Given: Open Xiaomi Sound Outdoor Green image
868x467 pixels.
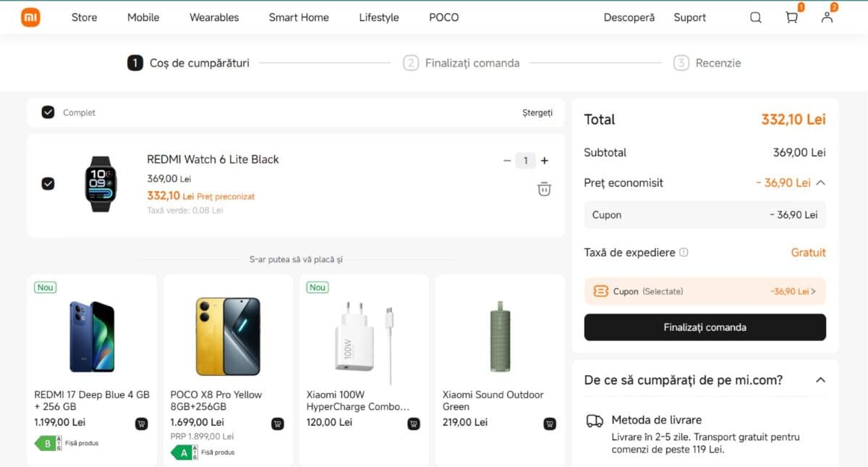Looking at the screenshot, I should [500, 337].
